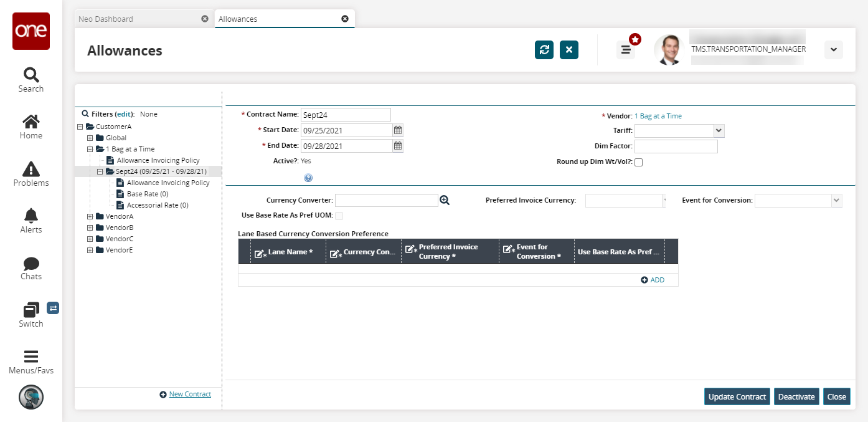
Task: Open the Tariff dropdown
Action: pyautogui.click(x=719, y=130)
